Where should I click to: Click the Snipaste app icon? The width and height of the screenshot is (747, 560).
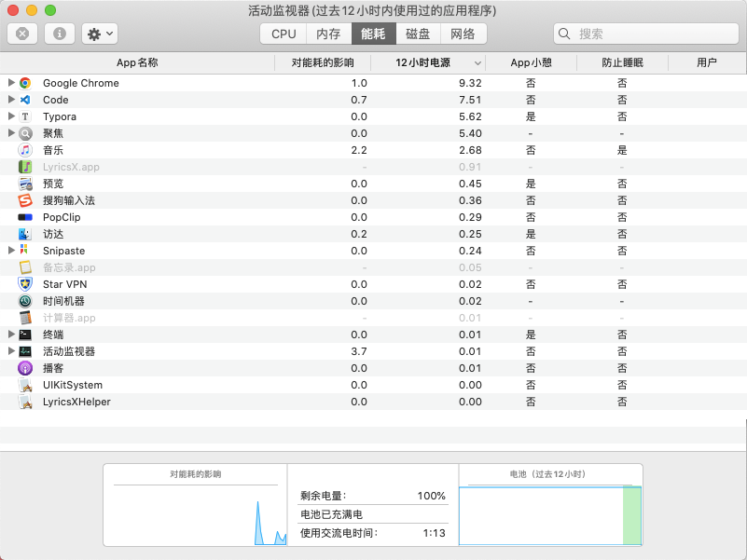25,251
